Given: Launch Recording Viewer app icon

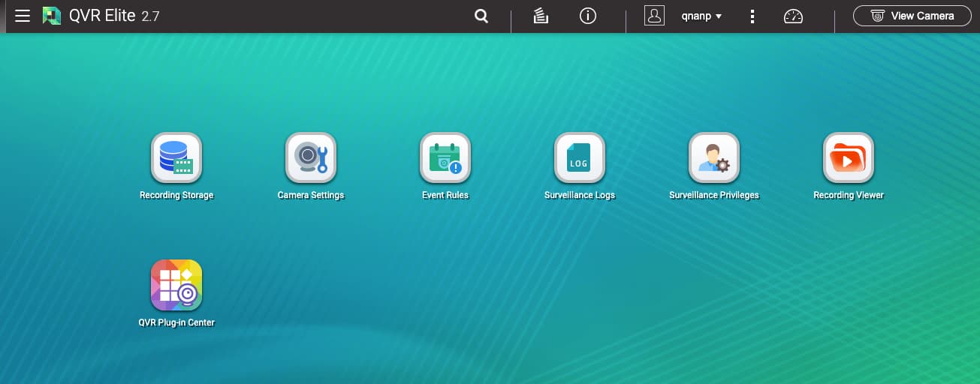Looking at the screenshot, I should point(849,157).
